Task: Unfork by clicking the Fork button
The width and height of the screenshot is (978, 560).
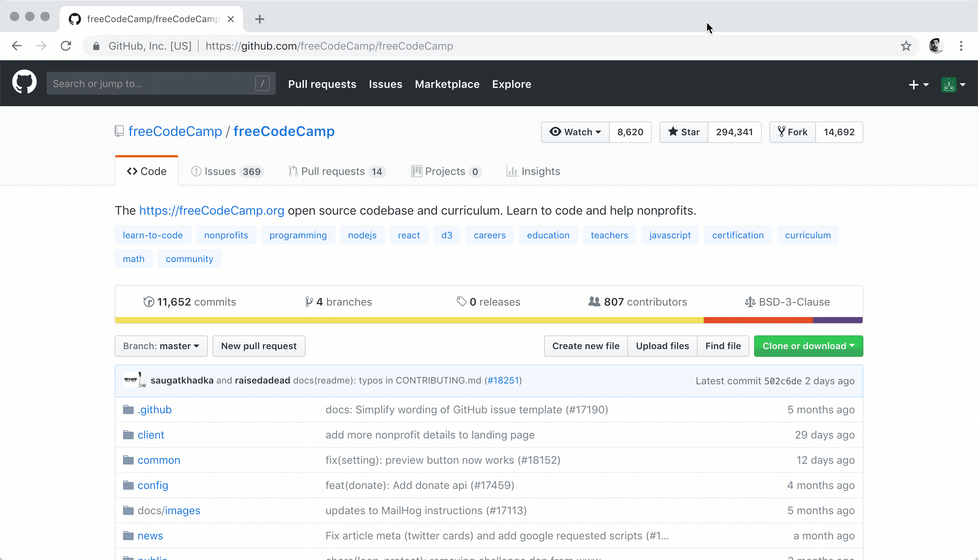Action: point(792,132)
